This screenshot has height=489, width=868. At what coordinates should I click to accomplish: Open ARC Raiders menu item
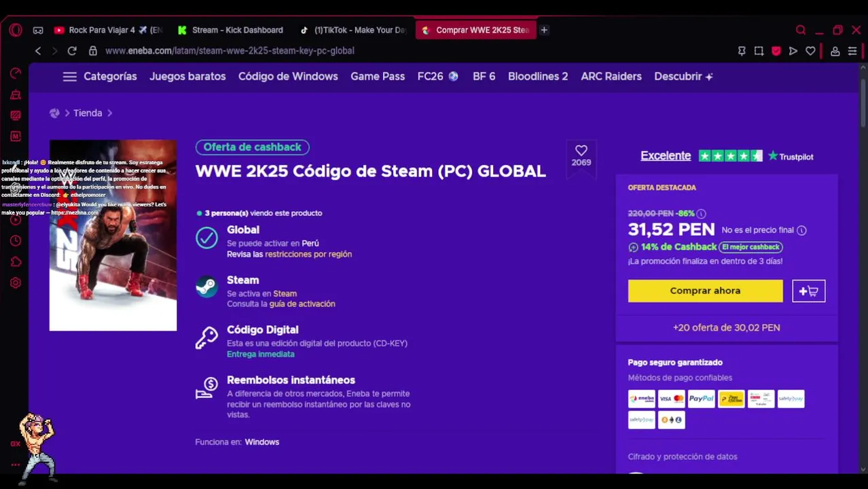pyautogui.click(x=611, y=77)
